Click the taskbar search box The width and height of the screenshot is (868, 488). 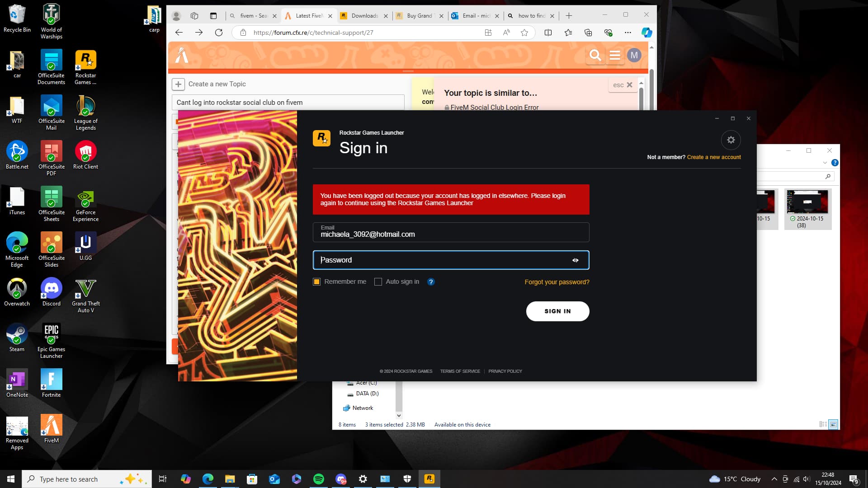click(x=87, y=479)
